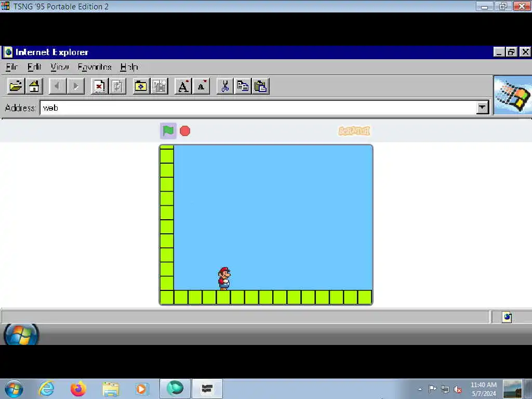The image size is (532, 399).
Task: Open the Help menu
Action: click(x=129, y=67)
